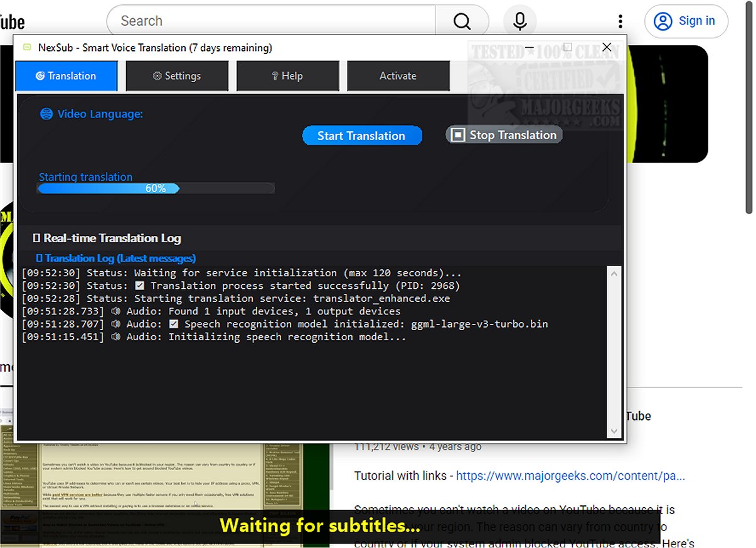Viewport: 756px width, 548px height.
Task: Click the 60% translation progress bar
Action: [x=156, y=188]
